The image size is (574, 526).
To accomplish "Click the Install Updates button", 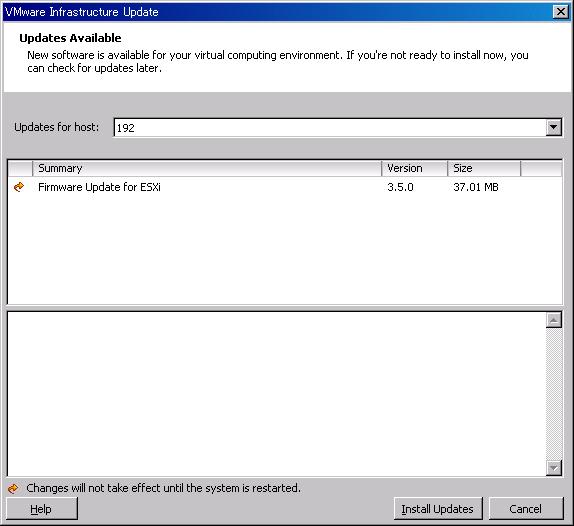I will coord(438,508).
